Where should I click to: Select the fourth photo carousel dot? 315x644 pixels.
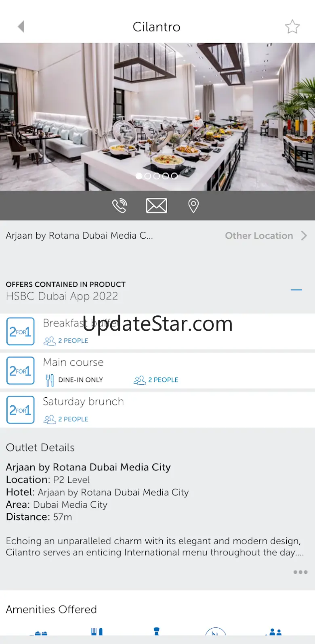pos(166,176)
